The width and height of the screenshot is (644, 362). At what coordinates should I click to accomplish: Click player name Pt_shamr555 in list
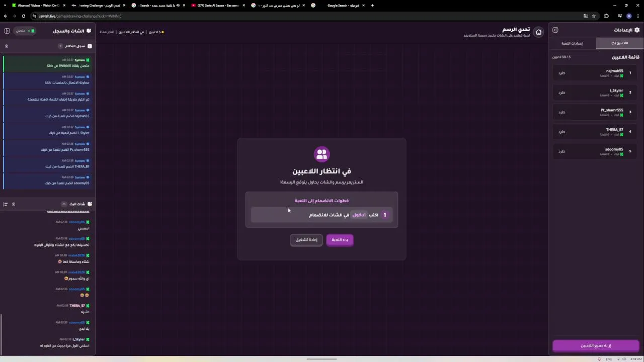click(x=612, y=110)
